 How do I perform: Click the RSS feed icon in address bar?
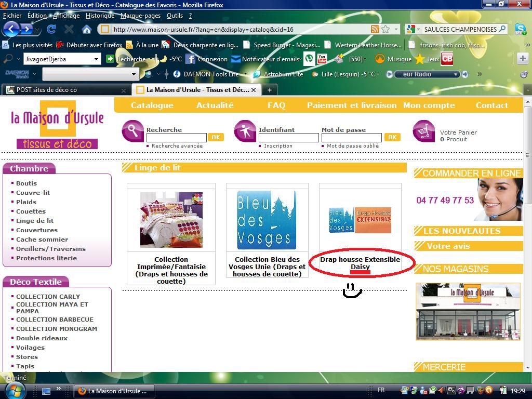coord(375,30)
